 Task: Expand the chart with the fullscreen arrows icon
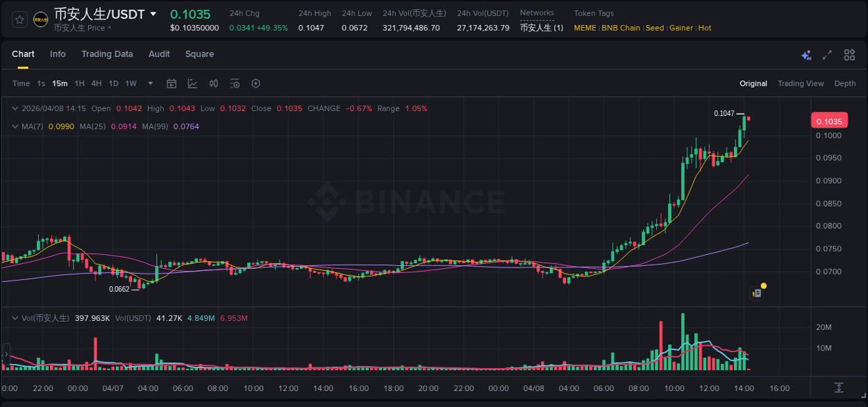(827, 54)
